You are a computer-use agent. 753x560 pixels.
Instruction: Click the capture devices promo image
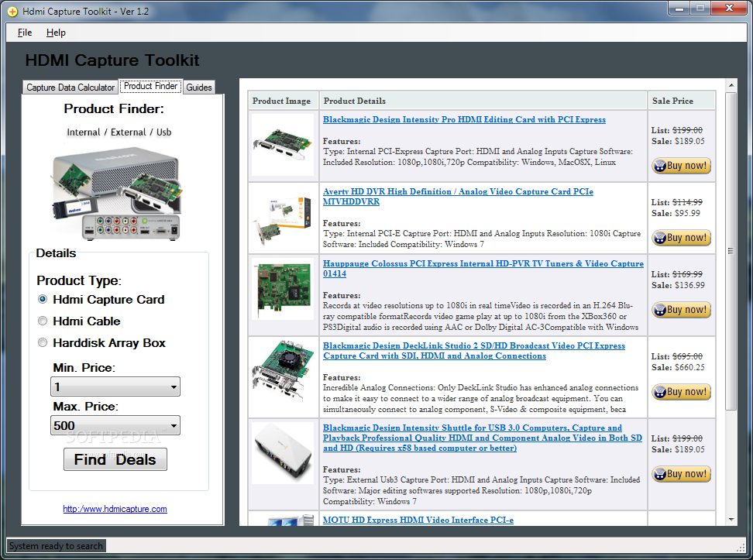(x=116, y=193)
